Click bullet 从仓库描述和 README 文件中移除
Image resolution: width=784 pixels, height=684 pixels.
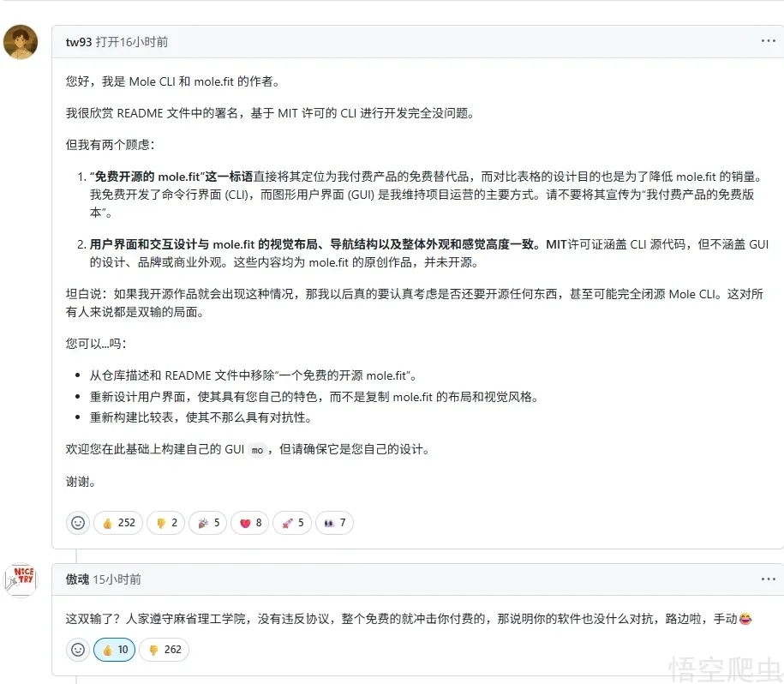[253, 375]
